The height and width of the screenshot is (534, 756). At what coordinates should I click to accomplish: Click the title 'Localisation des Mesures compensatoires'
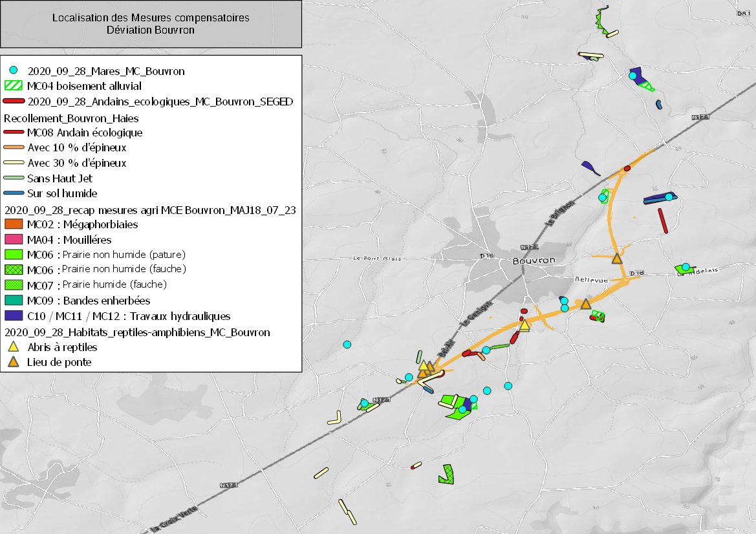(x=151, y=18)
